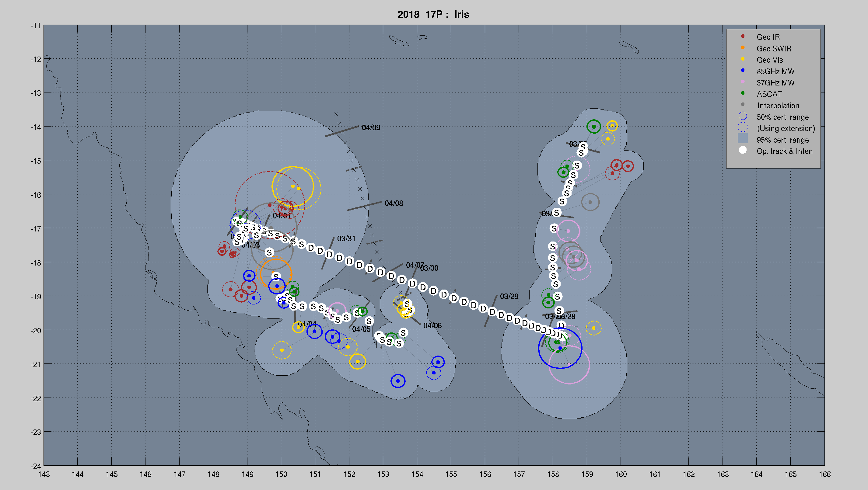Click the 04/09 date marker label
Screen dimensions: 868x490
tap(371, 128)
